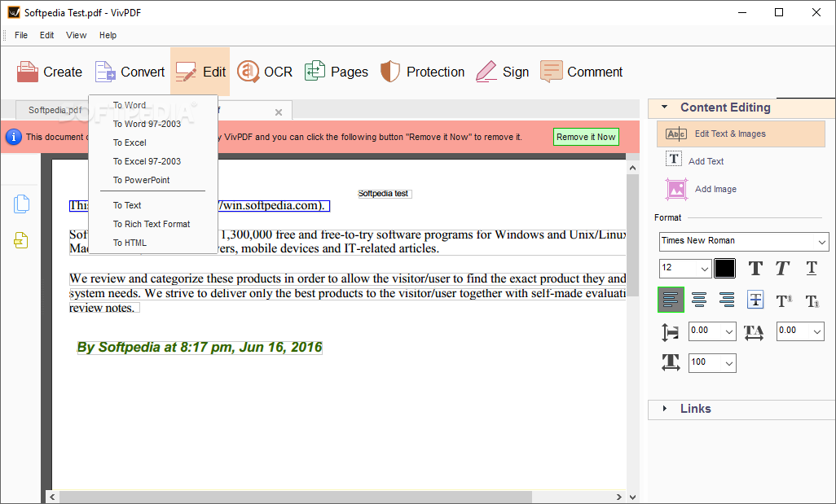836x504 pixels.
Task: Toggle strikethrough text formatting
Action: tap(755, 300)
